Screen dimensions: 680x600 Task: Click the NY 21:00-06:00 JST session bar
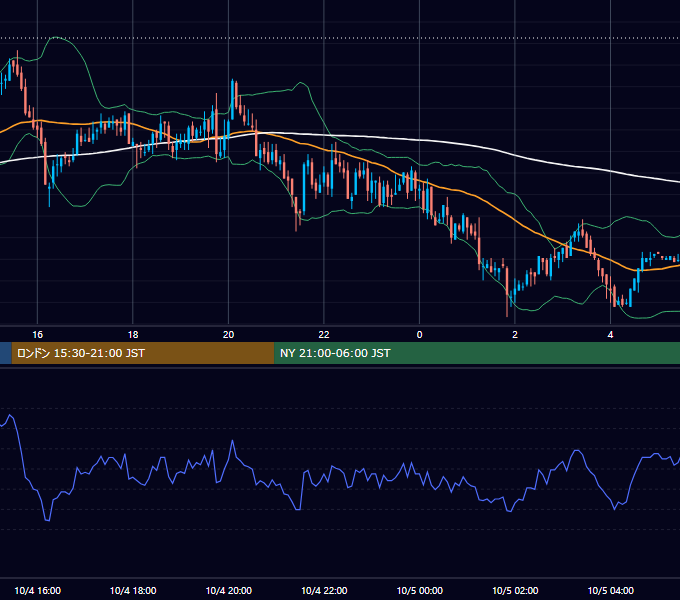(477, 353)
